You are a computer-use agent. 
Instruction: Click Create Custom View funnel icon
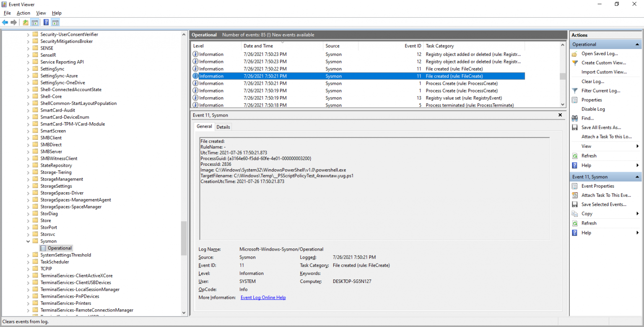[575, 63]
